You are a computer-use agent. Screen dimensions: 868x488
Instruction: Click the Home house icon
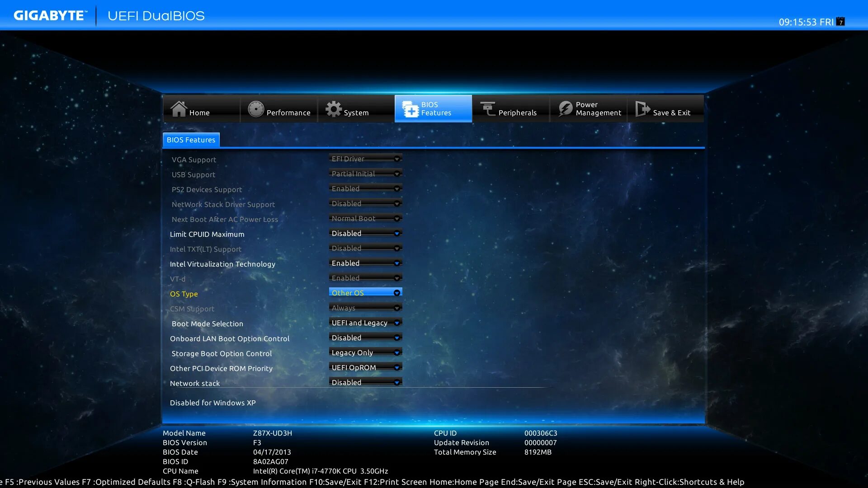click(x=179, y=109)
